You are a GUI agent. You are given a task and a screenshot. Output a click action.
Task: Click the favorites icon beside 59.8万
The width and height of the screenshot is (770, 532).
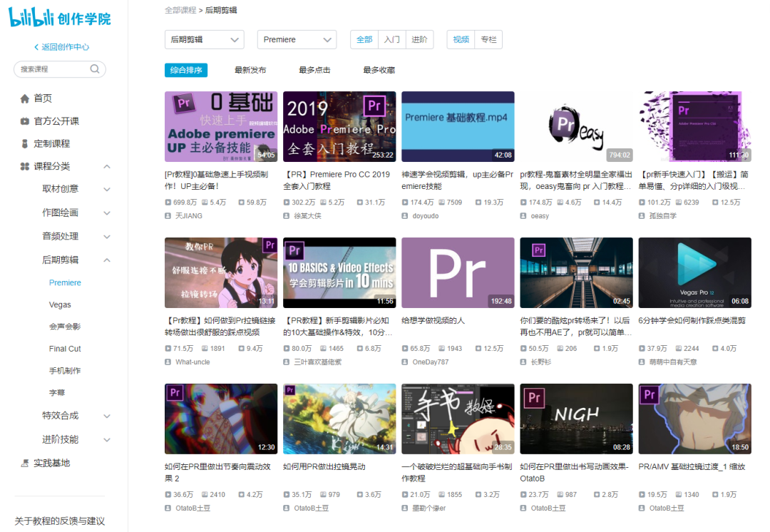(241, 203)
